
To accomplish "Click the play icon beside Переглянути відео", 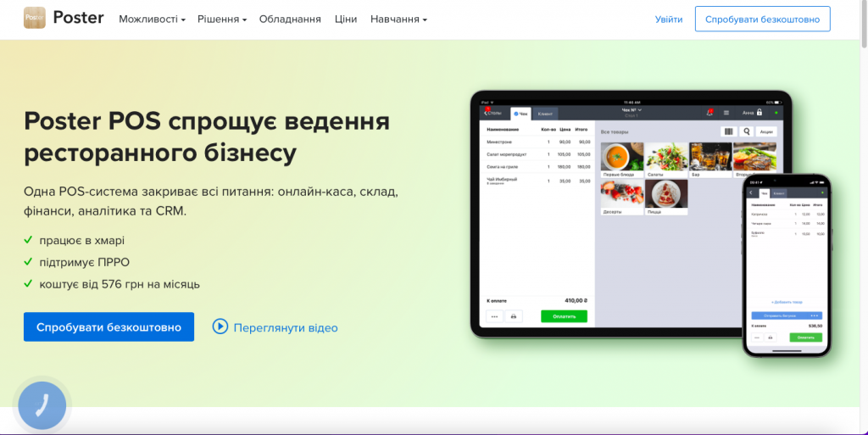I will click(220, 326).
